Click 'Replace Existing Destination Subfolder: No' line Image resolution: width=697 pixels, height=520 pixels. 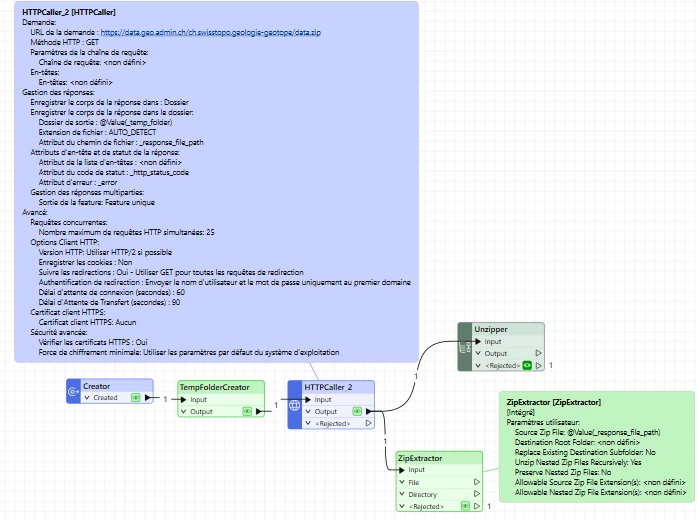[585, 452]
